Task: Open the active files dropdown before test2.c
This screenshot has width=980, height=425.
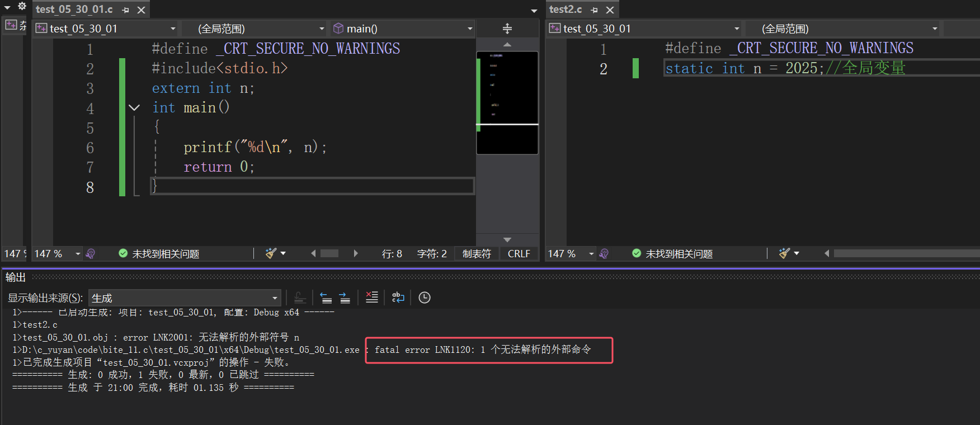Action: (534, 11)
